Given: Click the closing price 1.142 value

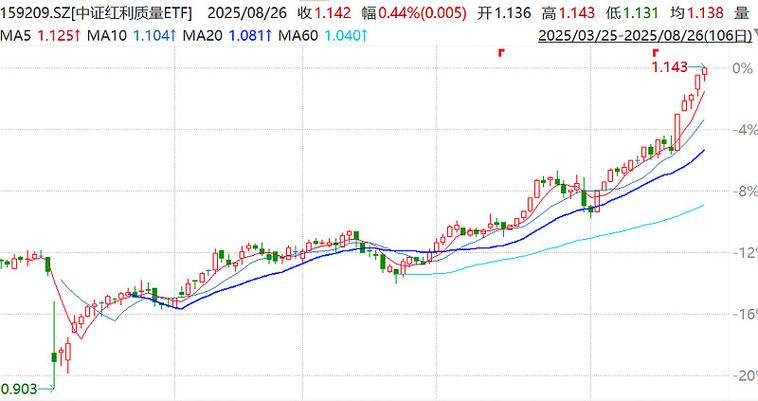Looking at the screenshot, I should (325, 14).
